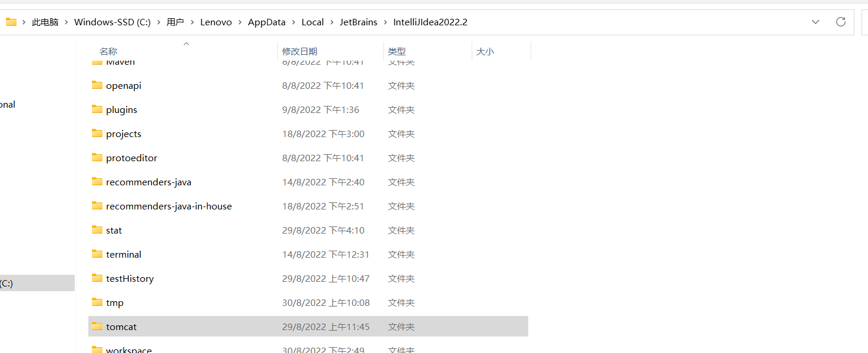This screenshot has width=868, height=353.
Task: Select the openapi folder icon
Action: point(97,85)
